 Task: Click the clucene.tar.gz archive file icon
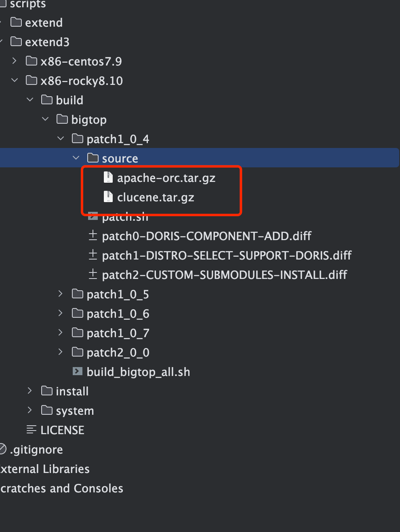coord(108,197)
